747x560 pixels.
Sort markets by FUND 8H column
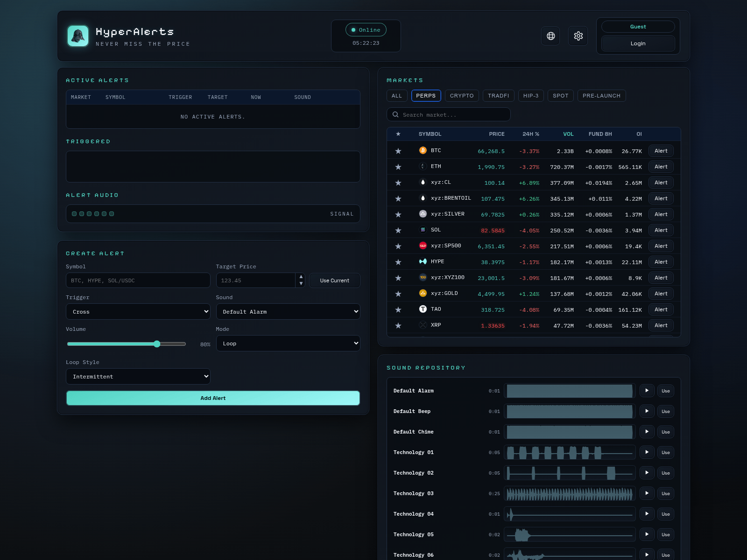600,134
